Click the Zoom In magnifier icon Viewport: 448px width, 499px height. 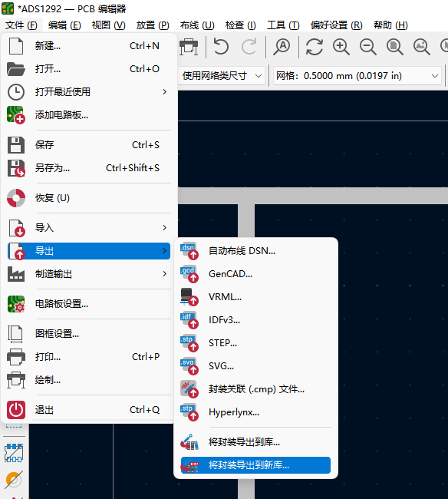341,47
